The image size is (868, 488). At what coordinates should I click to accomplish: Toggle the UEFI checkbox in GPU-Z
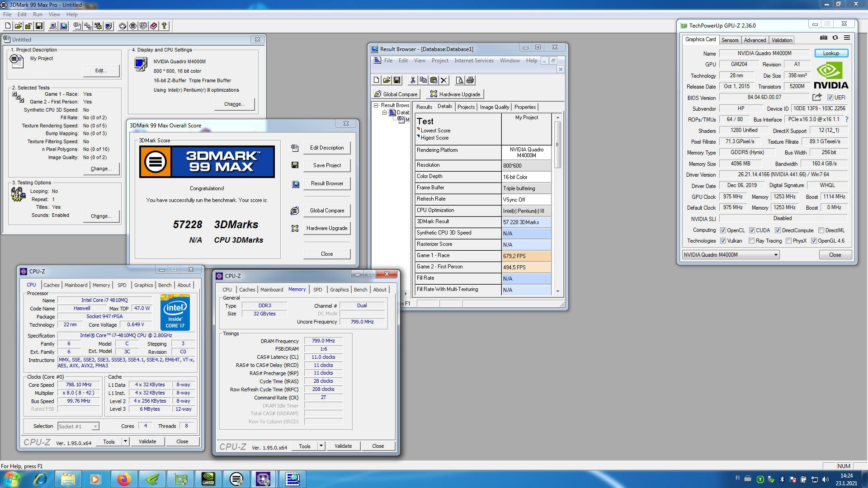point(830,98)
